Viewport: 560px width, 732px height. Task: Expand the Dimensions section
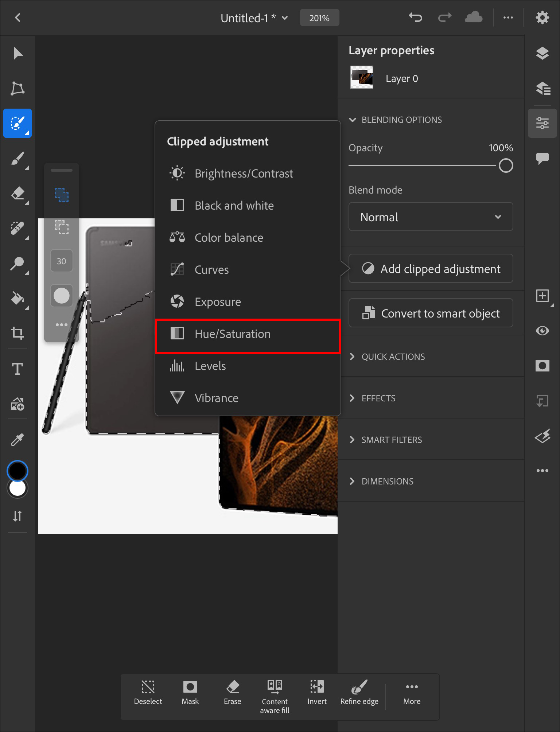click(x=381, y=482)
